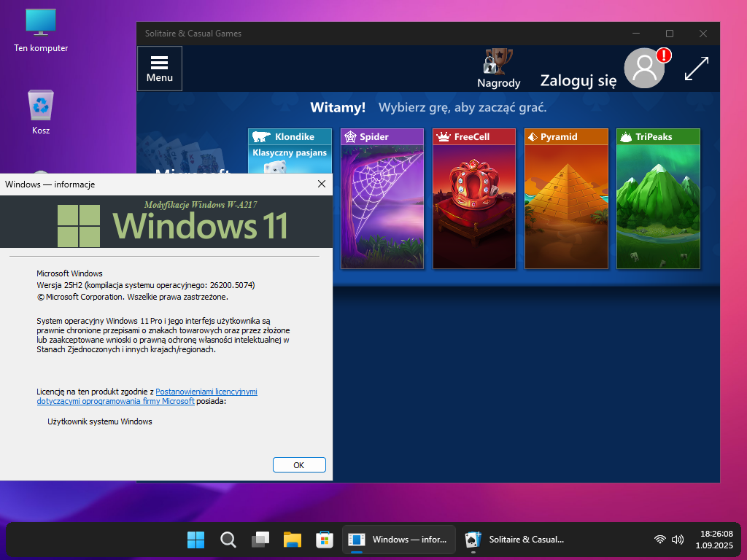
Task: Open the Windows Start menu
Action: [196, 540]
